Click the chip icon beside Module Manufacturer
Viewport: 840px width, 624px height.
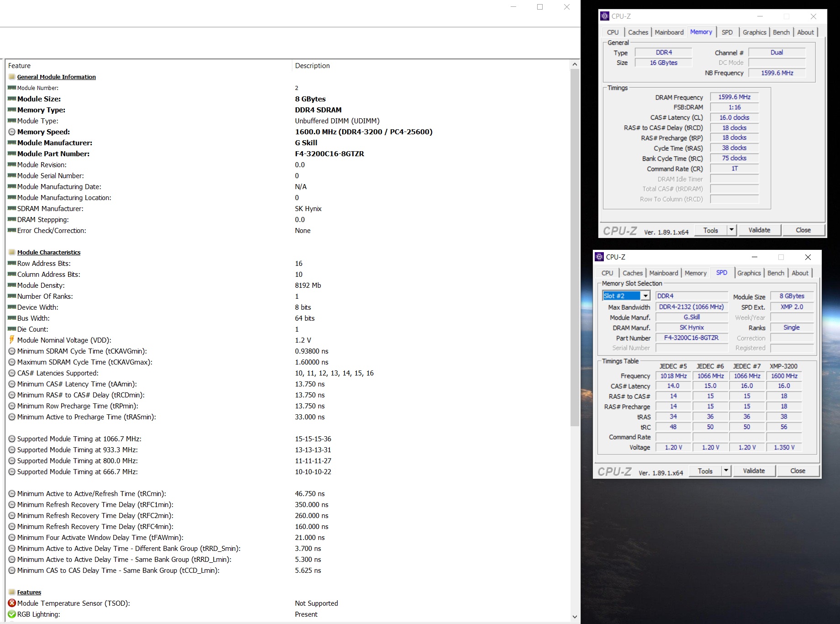coord(12,143)
